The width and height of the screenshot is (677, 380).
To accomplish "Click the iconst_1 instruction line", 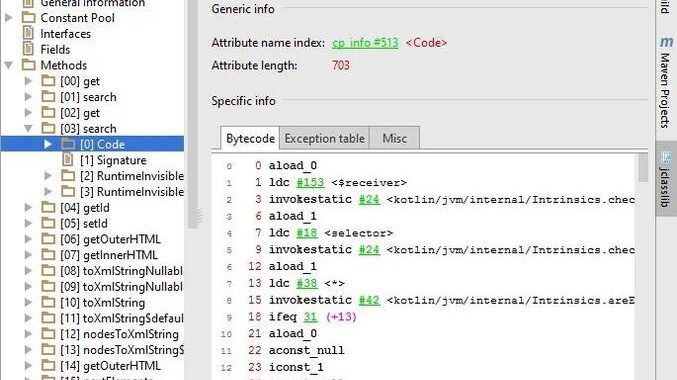I will [x=296, y=367].
